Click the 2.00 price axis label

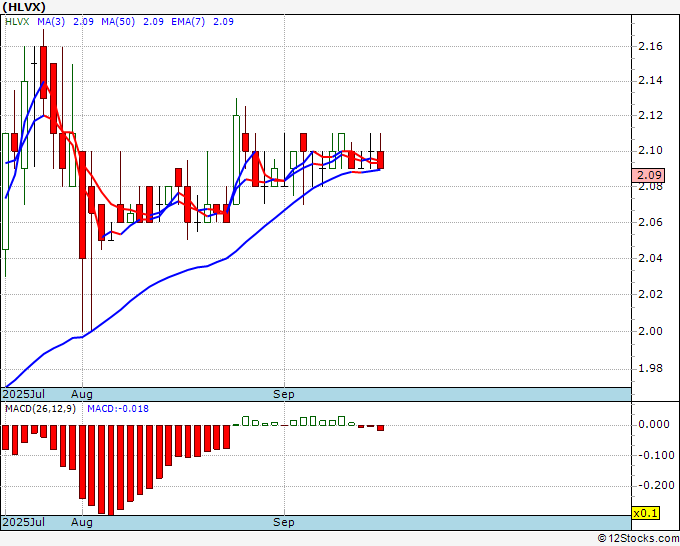(x=651, y=331)
